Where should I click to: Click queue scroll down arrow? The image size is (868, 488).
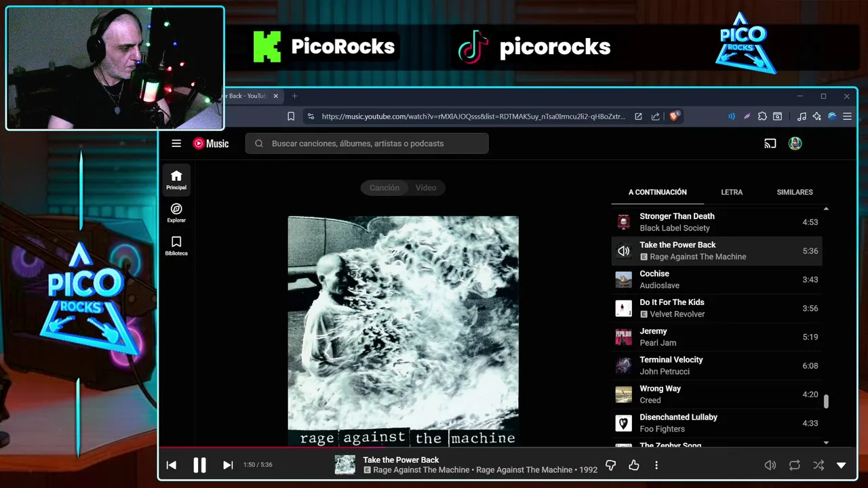click(x=826, y=443)
